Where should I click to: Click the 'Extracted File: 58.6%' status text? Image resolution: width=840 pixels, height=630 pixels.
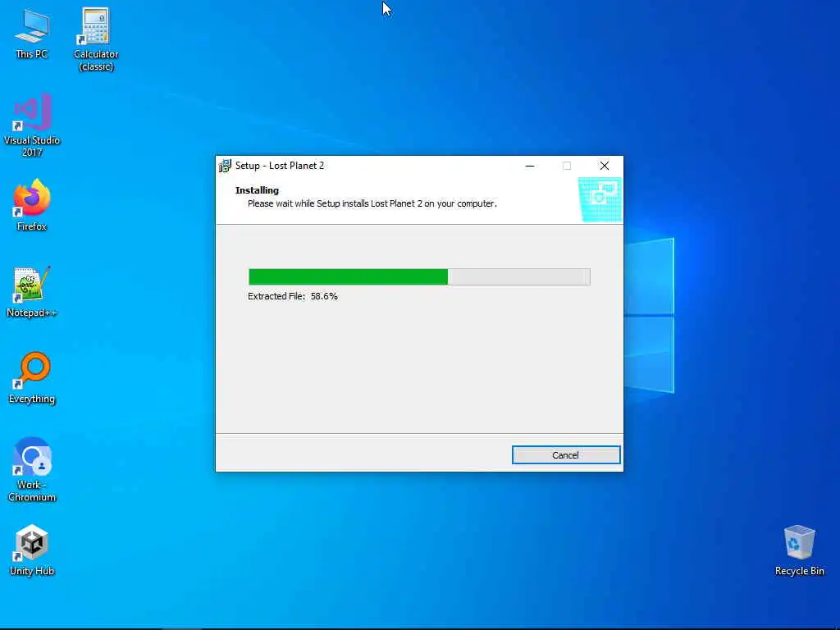click(293, 296)
